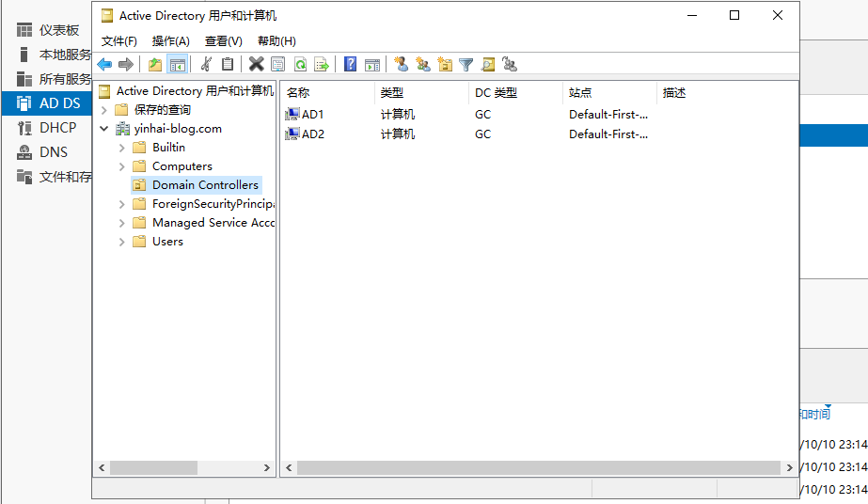868x504 pixels.
Task: Click the GC value in AD1 row
Action: point(482,115)
